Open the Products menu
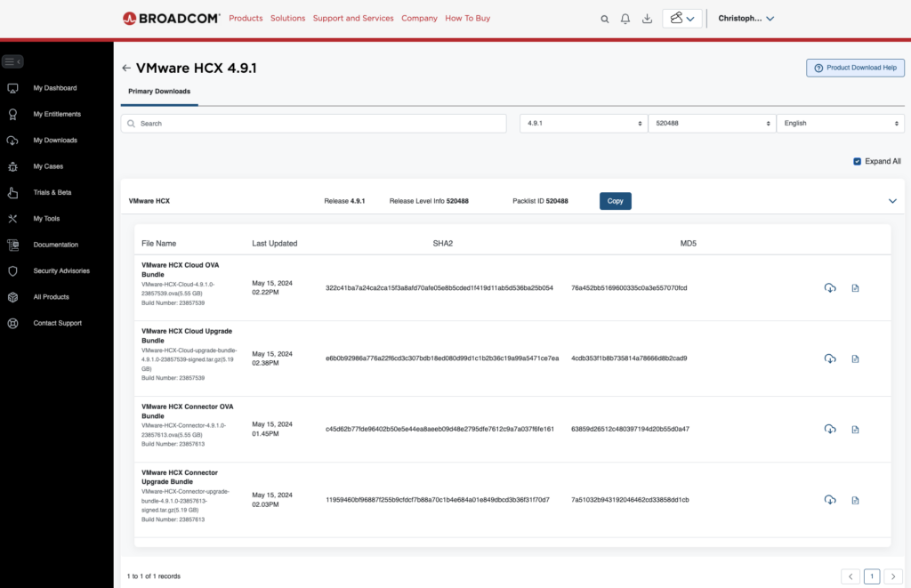Screen dimensions: 911x588 [246, 19]
